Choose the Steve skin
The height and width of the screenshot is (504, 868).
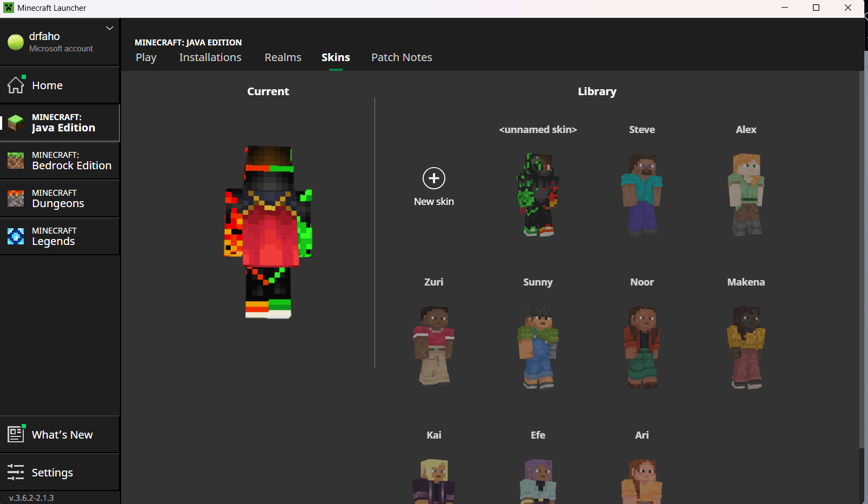(x=642, y=195)
